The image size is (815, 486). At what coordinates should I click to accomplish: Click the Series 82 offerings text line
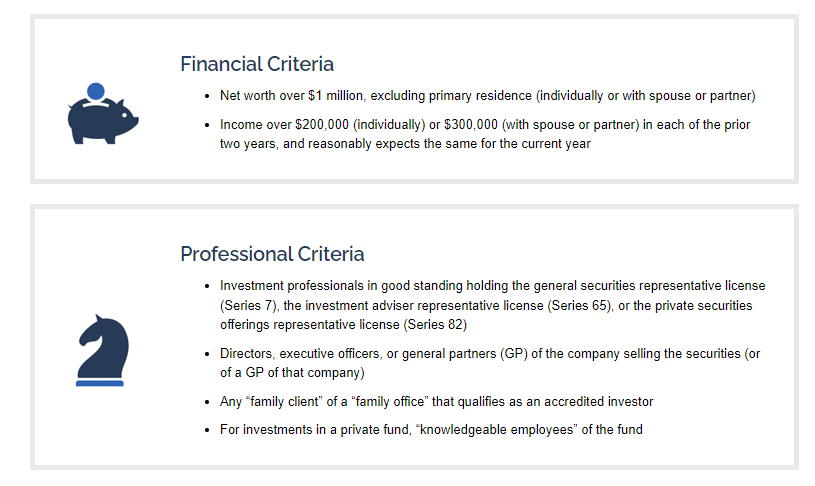(343, 325)
